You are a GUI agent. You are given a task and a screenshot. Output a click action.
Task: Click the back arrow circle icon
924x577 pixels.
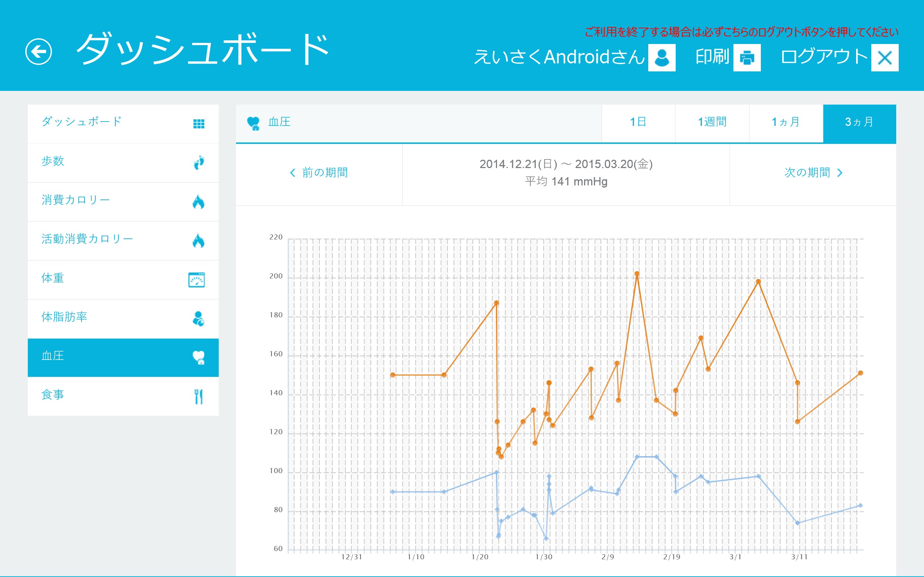tap(39, 52)
